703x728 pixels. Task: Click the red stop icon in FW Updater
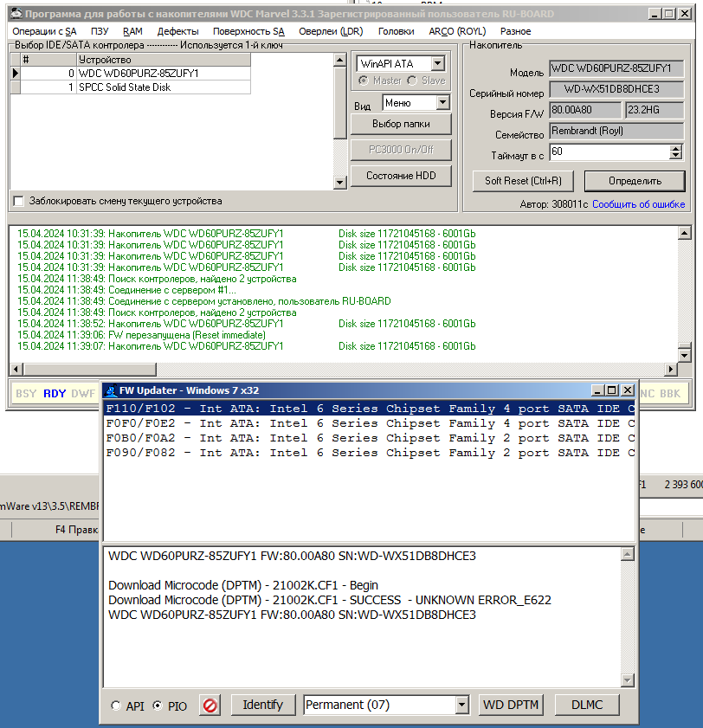[x=210, y=705]
